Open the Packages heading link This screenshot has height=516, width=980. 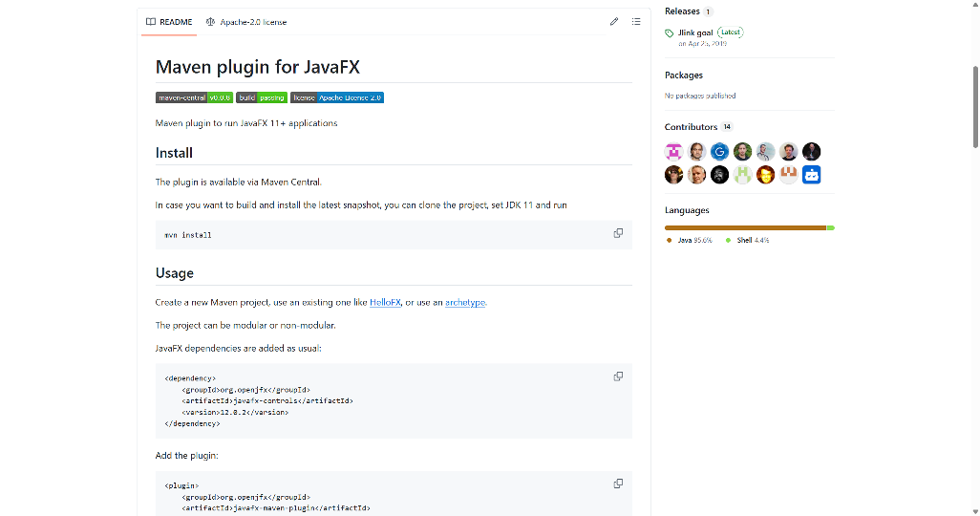pos(684,75)
